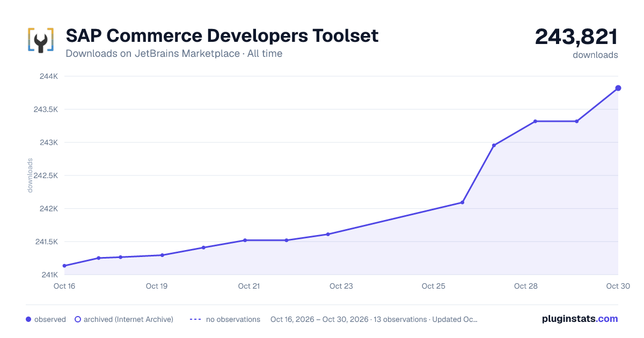Click the 243.5K y-axis label

[46, 109]
